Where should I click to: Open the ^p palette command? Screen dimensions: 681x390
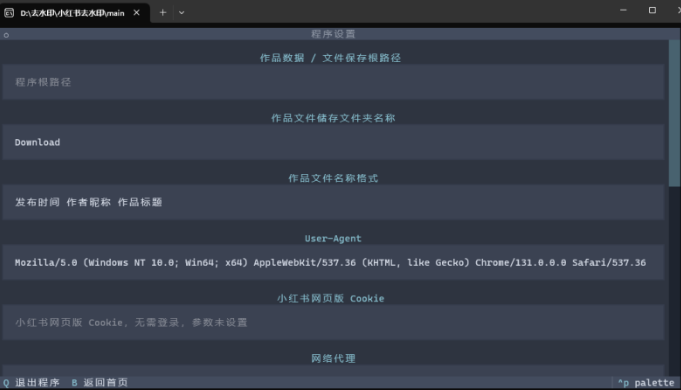coord(646,383)
